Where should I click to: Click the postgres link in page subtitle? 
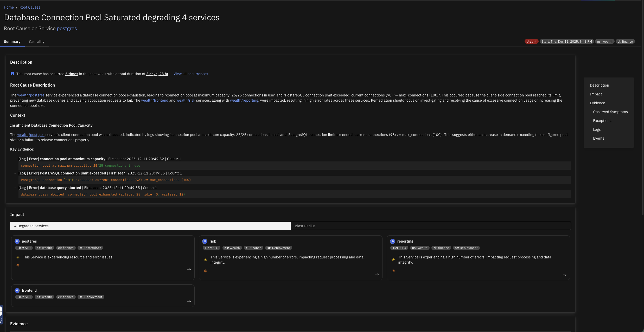click(67, 28)
